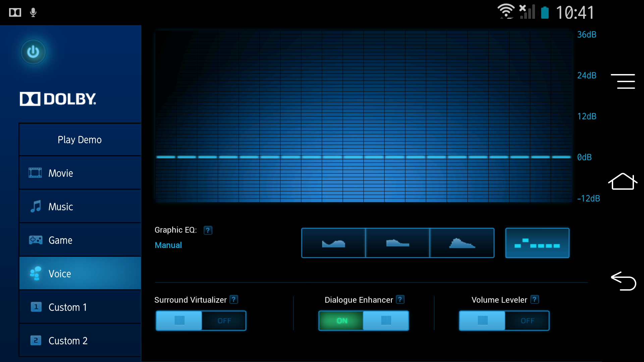Click the Voice speech bubbles icon

(x=36, y=274)
